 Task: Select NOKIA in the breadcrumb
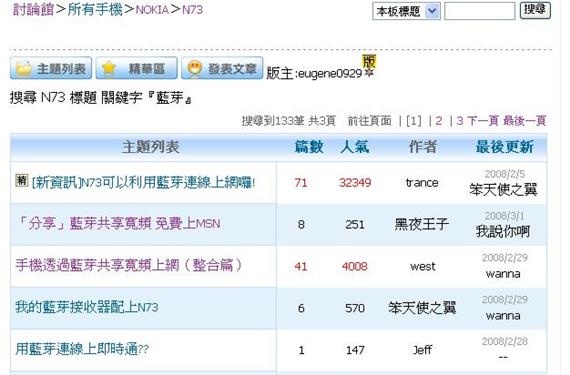point(152,10)
